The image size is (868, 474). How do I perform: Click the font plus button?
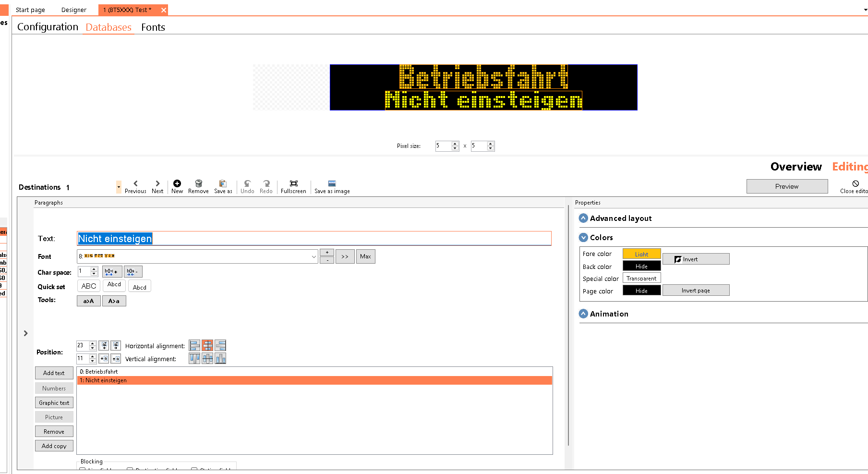point(327,253)
